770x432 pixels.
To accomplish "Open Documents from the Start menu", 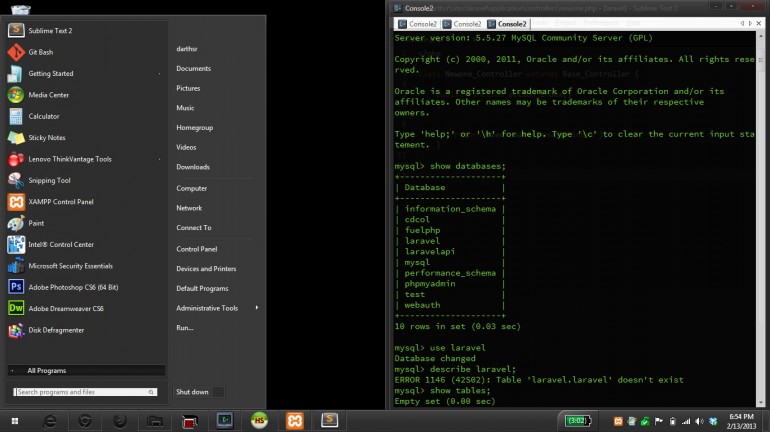I will point(193,68).
